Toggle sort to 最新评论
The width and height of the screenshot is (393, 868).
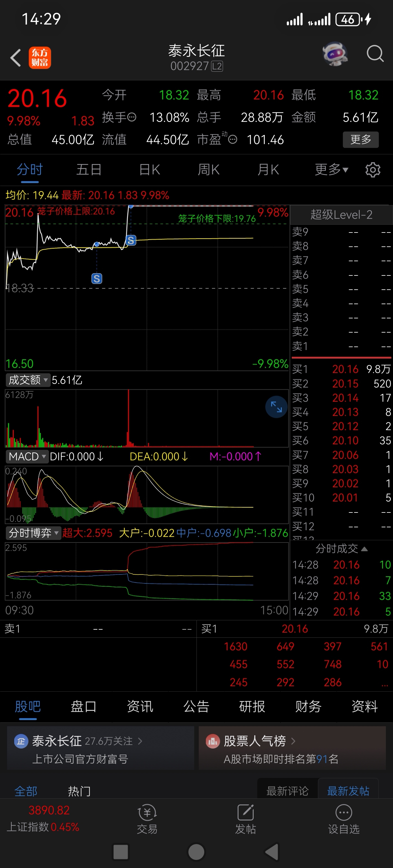[x=287, y=790]
